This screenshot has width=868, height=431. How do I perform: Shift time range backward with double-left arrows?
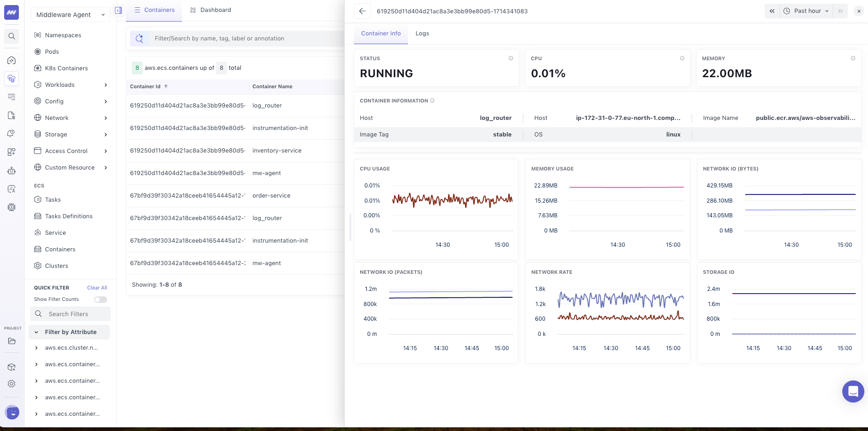pyautogui.click(x=772, y=11)
